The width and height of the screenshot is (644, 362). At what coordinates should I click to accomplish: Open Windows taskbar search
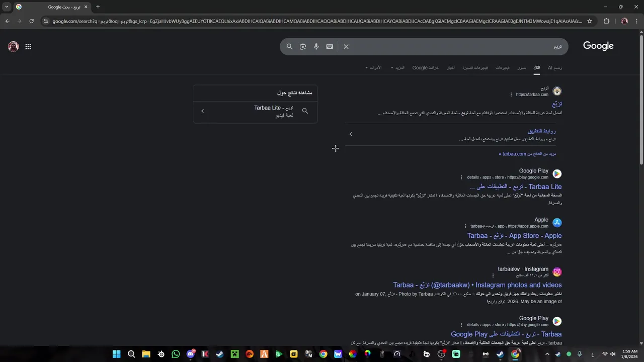pyautogui.click(x=131, y=354)
